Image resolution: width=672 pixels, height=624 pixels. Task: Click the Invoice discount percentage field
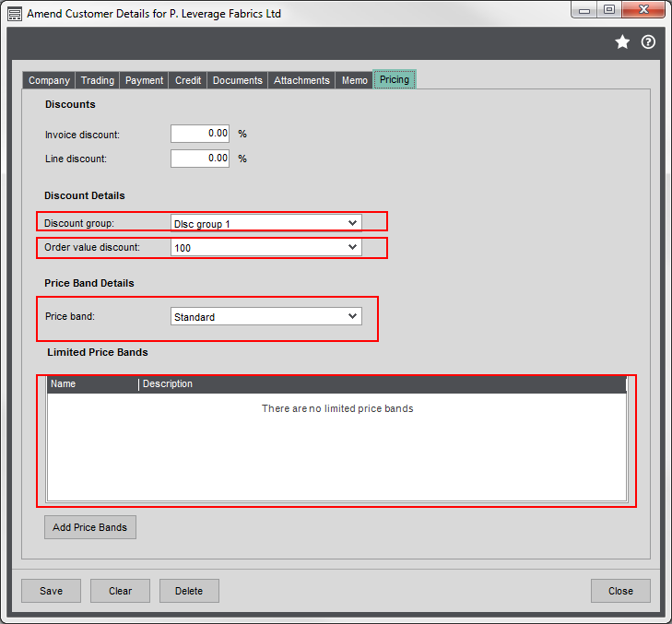click(200, 134)
